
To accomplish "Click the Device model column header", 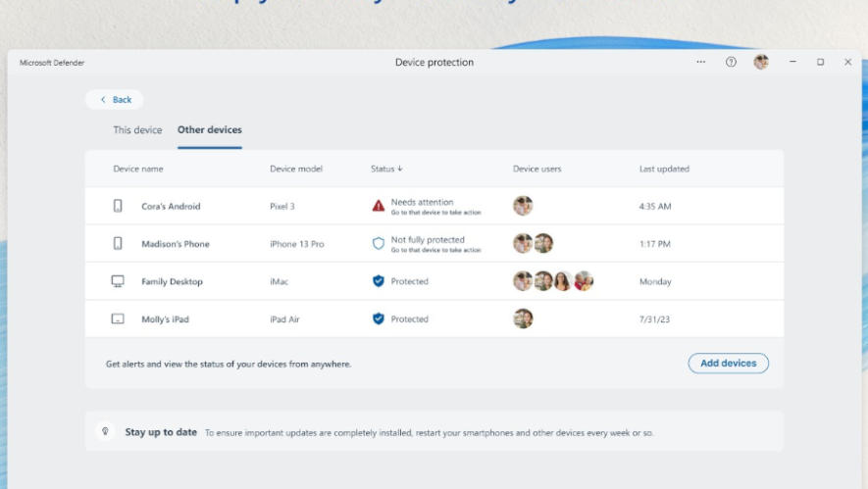I will (296, 169).
